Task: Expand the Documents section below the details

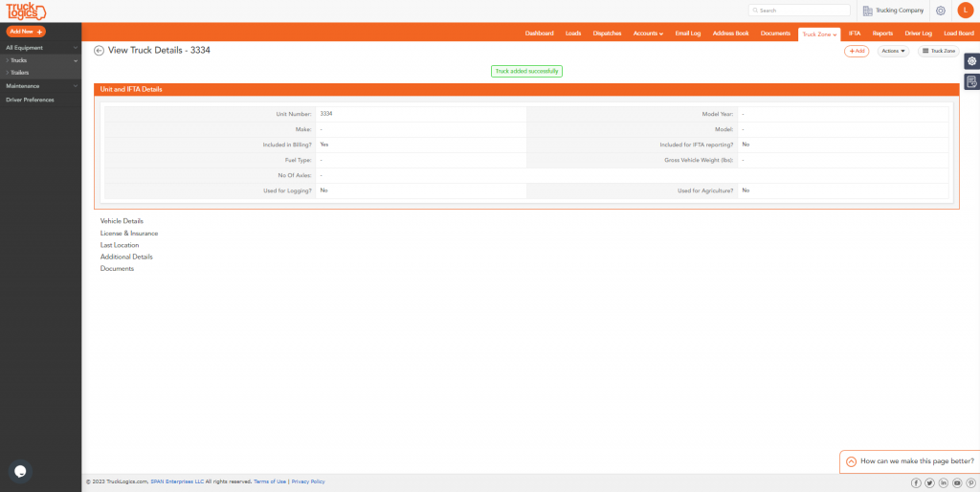Action: tap(117, 269)
